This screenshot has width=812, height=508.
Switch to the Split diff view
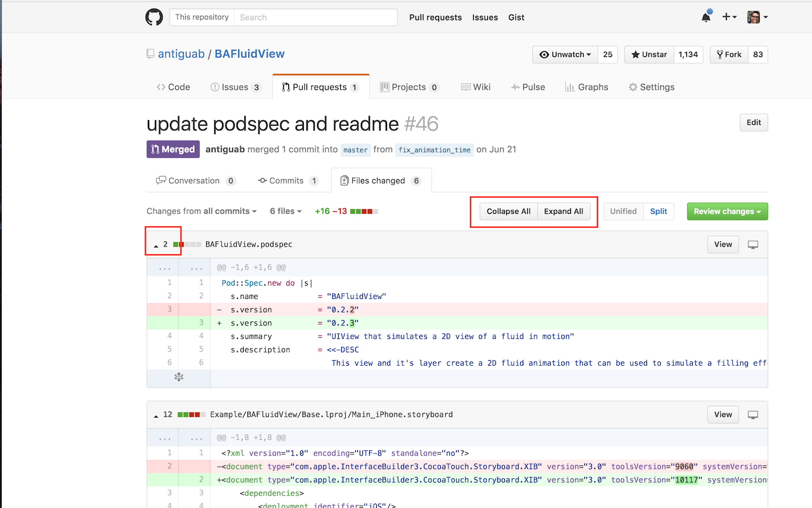[658, 211]
